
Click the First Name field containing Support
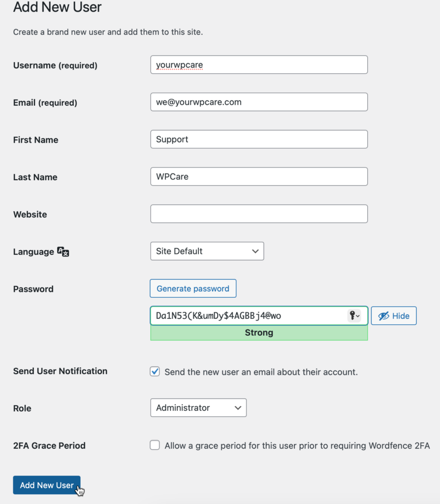(259, 139)
